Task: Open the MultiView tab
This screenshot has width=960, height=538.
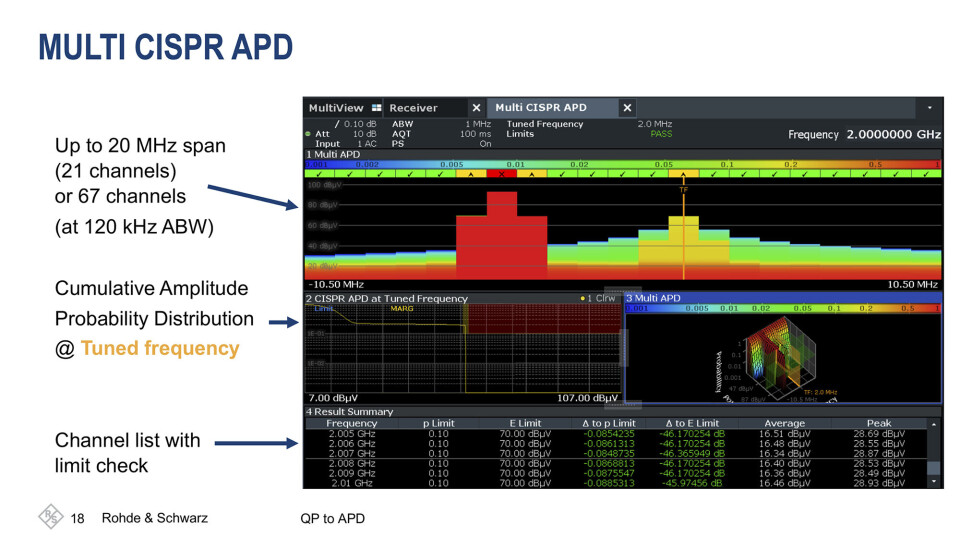Action: (336, 108)
